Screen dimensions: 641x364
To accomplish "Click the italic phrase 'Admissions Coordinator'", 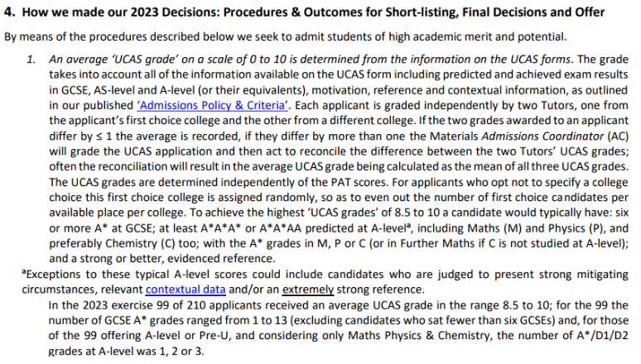I will (542, 136).
